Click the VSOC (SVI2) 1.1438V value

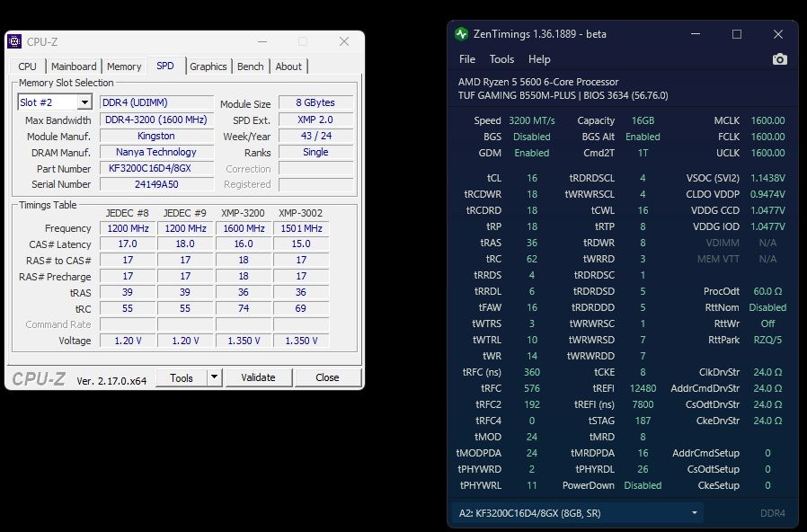(767, 178)
